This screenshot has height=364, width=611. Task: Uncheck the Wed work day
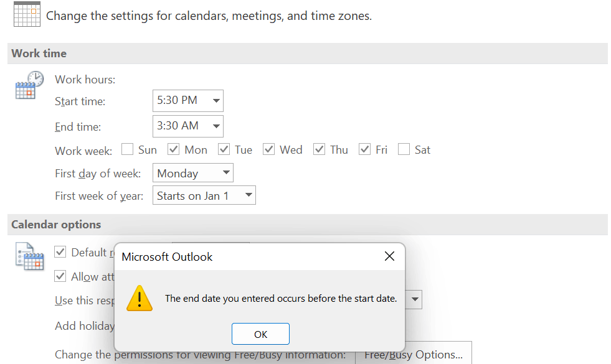pyautogui.click(x=269, y=149)
